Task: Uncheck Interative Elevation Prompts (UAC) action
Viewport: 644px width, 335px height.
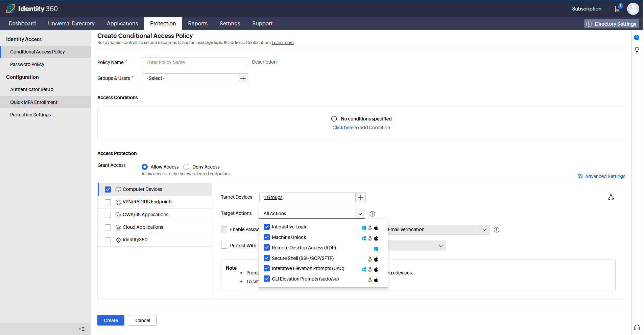Action: (267, 268)
